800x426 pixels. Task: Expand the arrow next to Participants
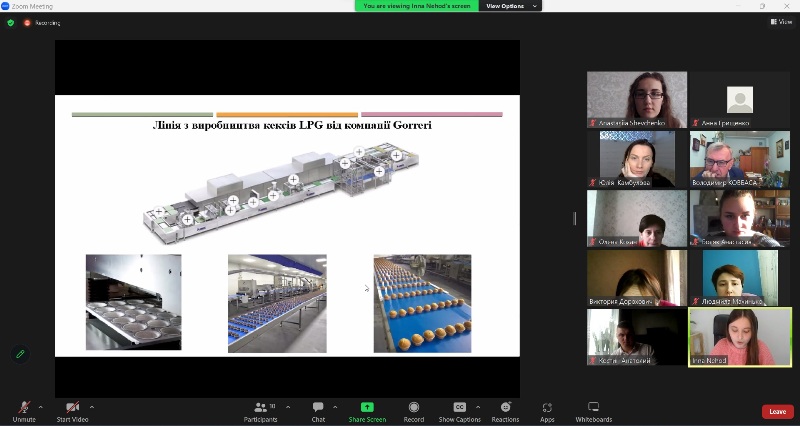tap(288, 407)
